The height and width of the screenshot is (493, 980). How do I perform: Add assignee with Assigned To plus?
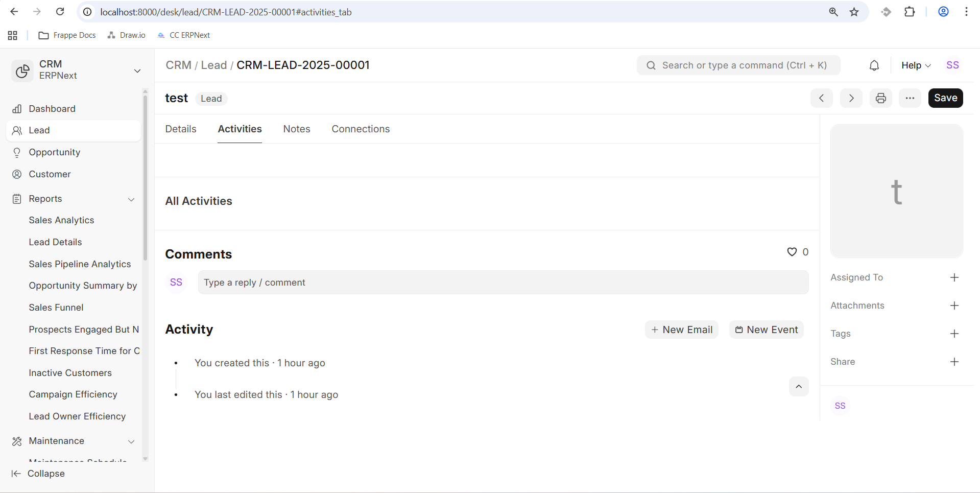click(954, 277)
